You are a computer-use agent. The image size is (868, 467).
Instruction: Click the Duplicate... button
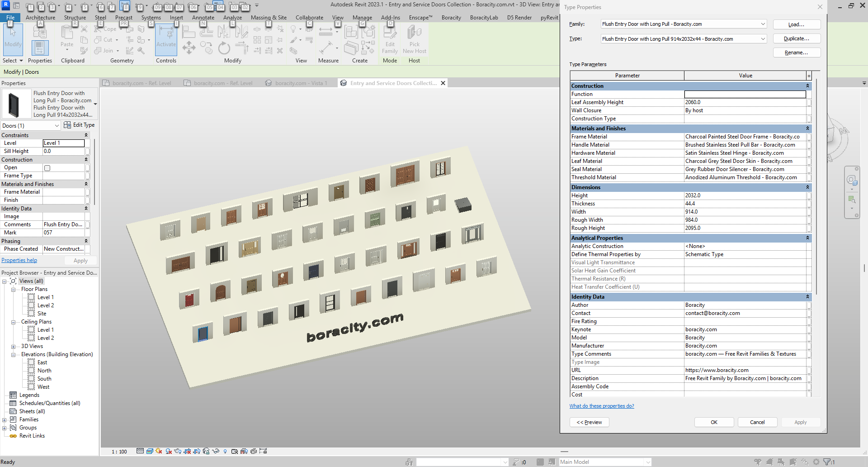coord(797,38)
